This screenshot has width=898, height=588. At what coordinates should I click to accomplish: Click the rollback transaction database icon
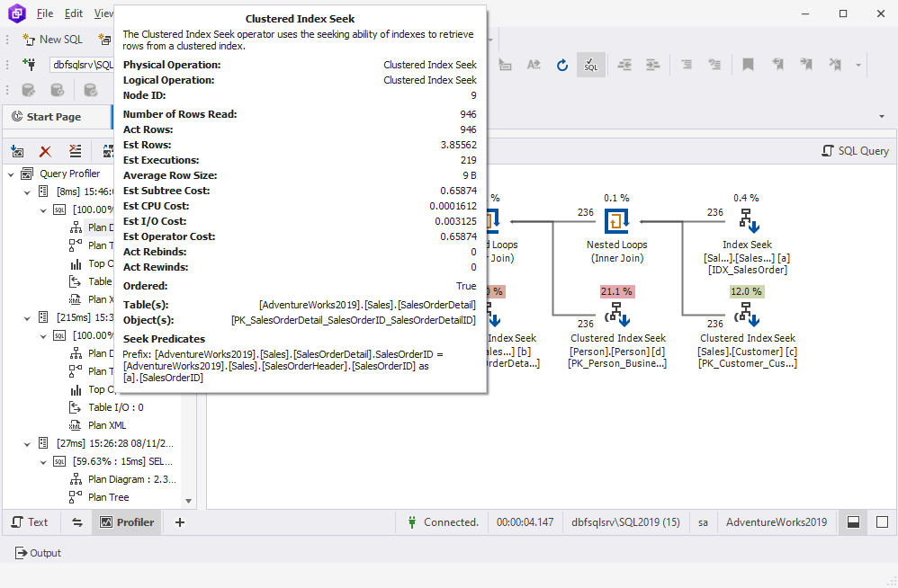(x=58, y=91)
